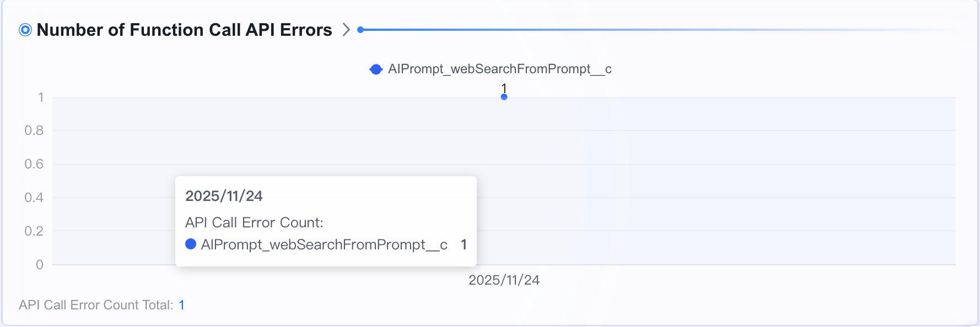
Task: Click the 0.4 y-axis tick label
Action: 34,198
